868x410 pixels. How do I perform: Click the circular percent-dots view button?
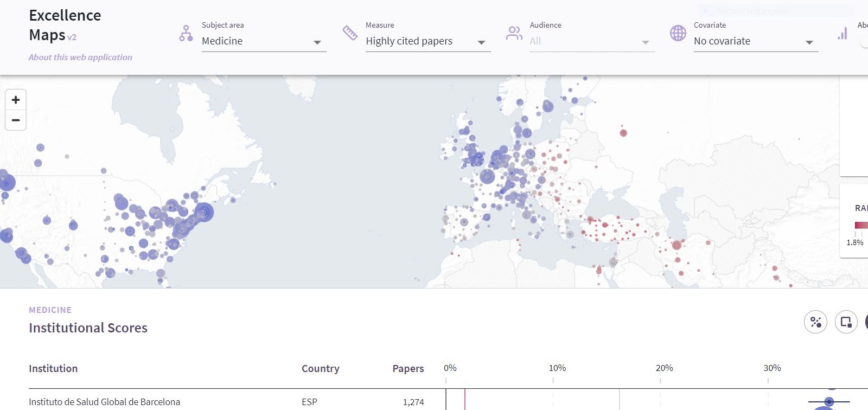coord(815,322)
